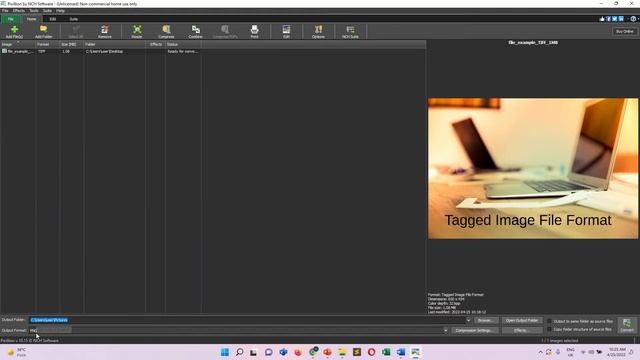Click the Browse button

(x=486, y=320)
